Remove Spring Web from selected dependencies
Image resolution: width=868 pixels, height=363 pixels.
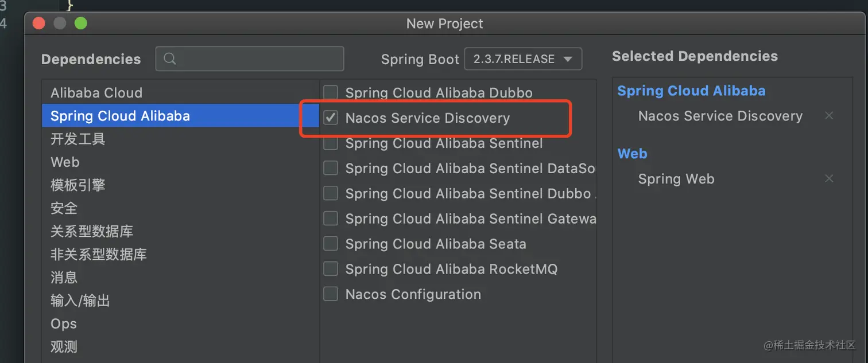click(828, 179)
